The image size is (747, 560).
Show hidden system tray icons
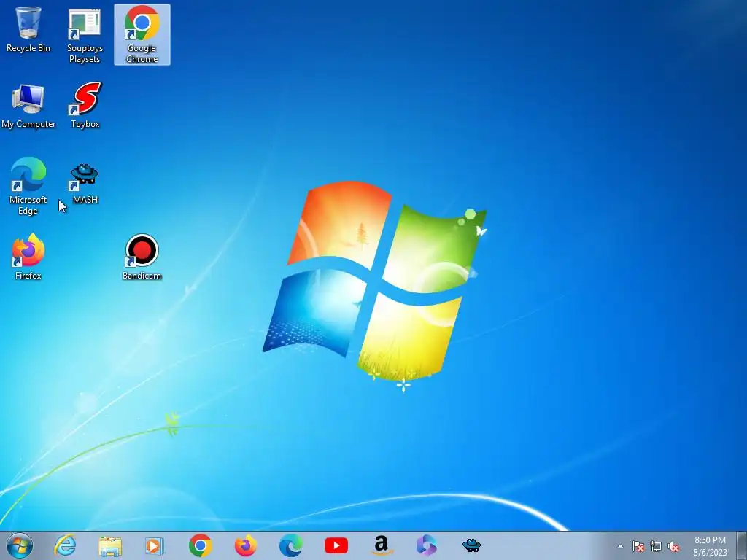coord(620,546)
